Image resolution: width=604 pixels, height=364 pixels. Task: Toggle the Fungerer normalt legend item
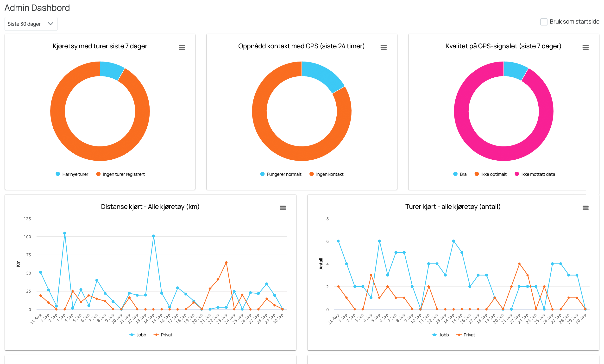pos(281,174)
